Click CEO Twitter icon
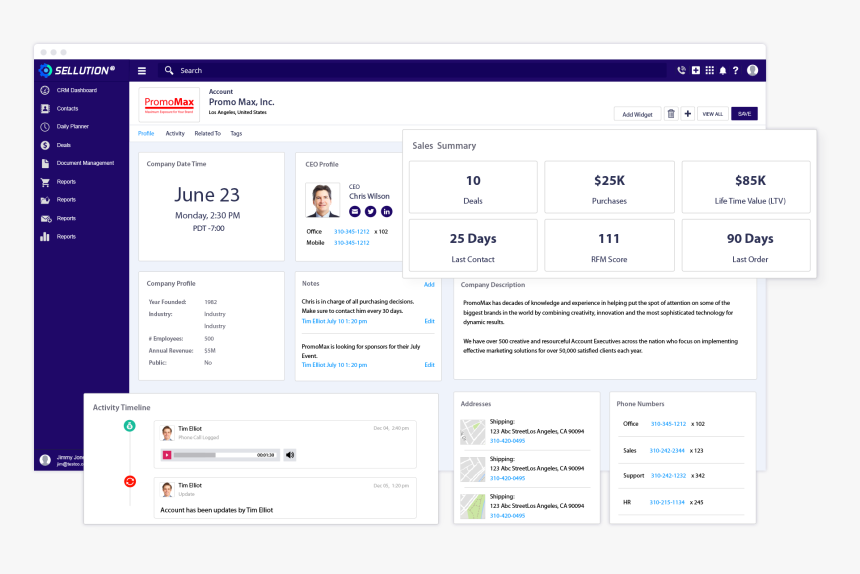The height and width of the screenshot is (574, 860). tap(371, 211)
